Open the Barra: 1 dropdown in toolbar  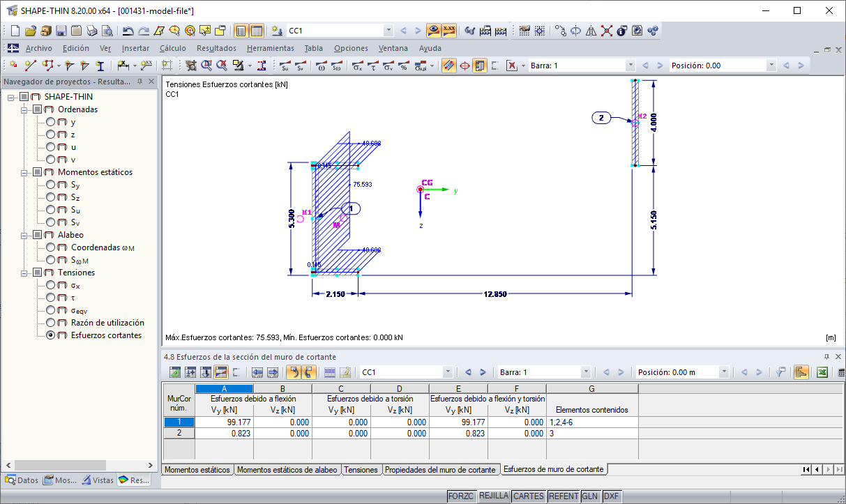pyautogui.click(x=630, y=66)
